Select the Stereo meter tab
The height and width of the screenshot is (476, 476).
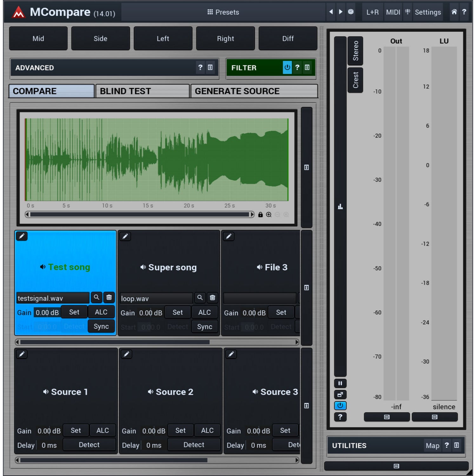[x=355, y=51]
